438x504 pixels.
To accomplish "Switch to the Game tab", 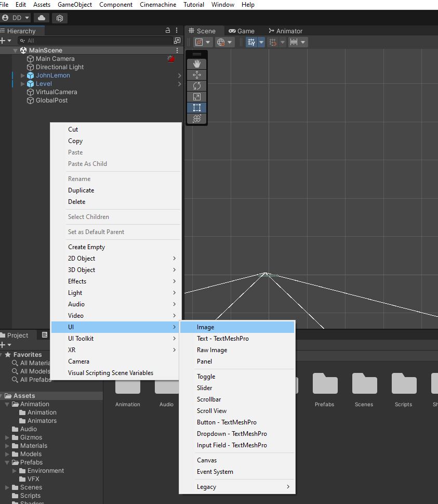I will (242, 31).
